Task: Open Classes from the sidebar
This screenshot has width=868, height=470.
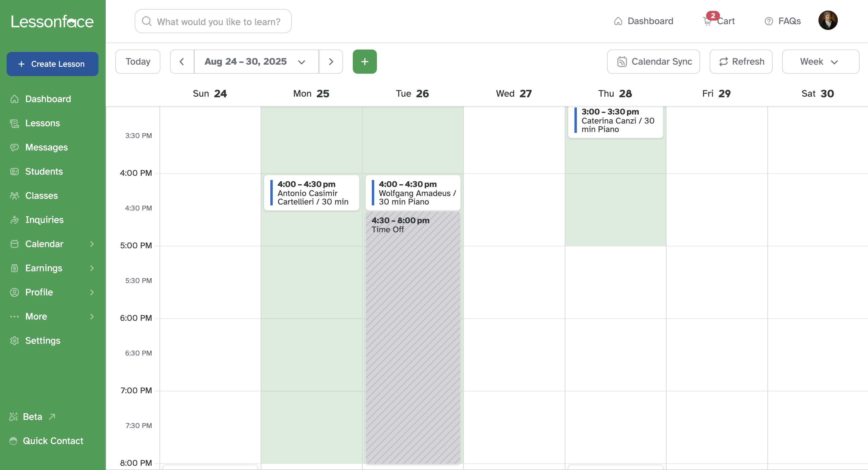Action: pos(41,195)
